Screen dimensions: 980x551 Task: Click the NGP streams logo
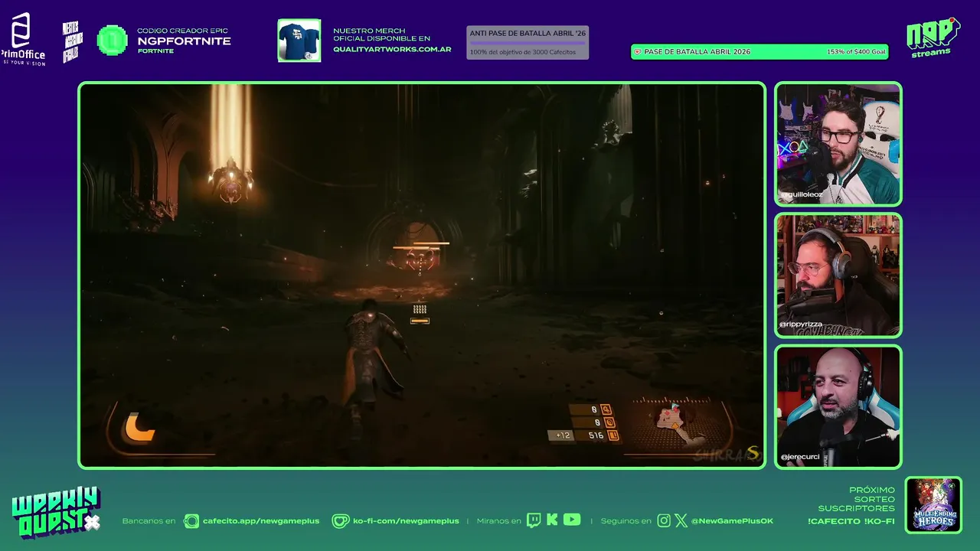coord(933,37)
